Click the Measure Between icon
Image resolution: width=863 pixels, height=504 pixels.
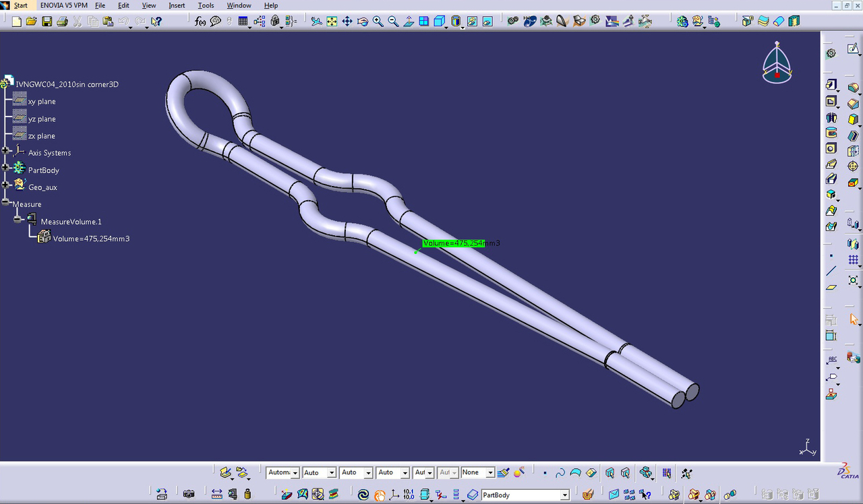click(x=217, y=495)
